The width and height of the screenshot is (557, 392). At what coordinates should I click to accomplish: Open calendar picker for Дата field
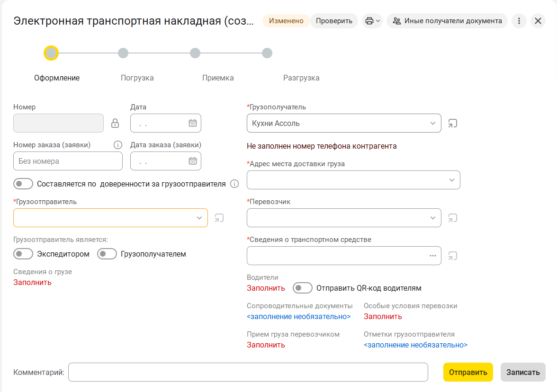[192, 123]
